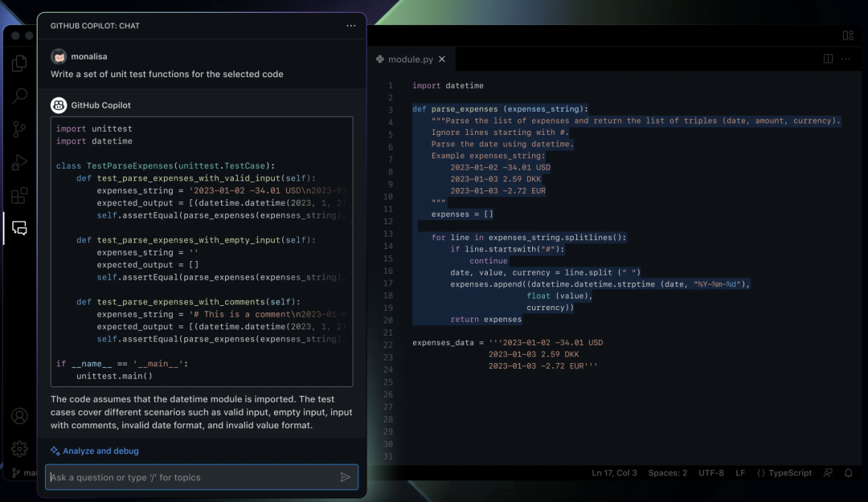Click 'unittest.main()' in chat code block
The width and height of the screenshot is (868, 502).
coord(114,377)
